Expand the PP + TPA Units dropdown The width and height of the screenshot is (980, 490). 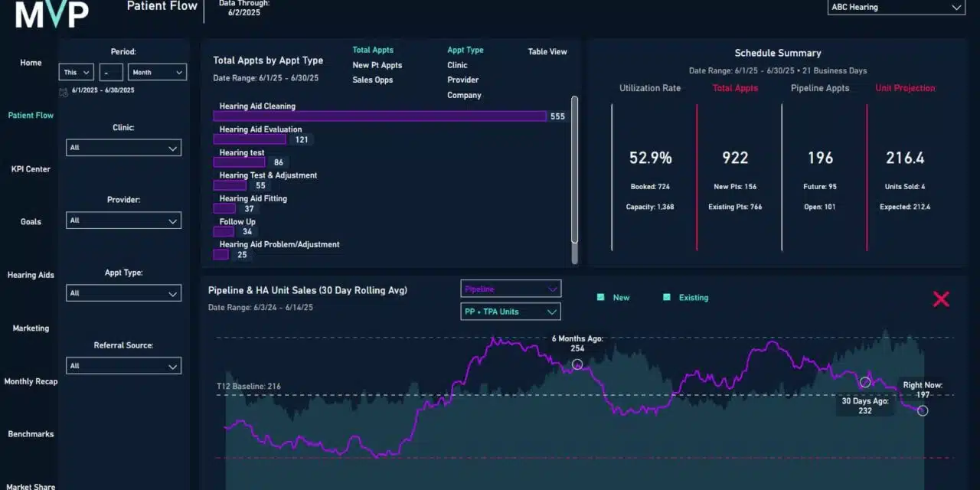[x=510, y=312]
